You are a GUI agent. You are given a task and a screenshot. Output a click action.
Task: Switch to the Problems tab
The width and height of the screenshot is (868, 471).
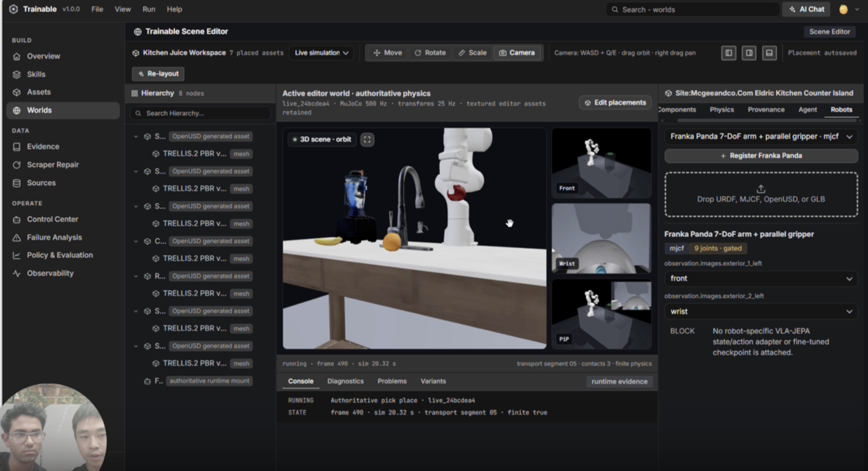click(x=392, y=381)
